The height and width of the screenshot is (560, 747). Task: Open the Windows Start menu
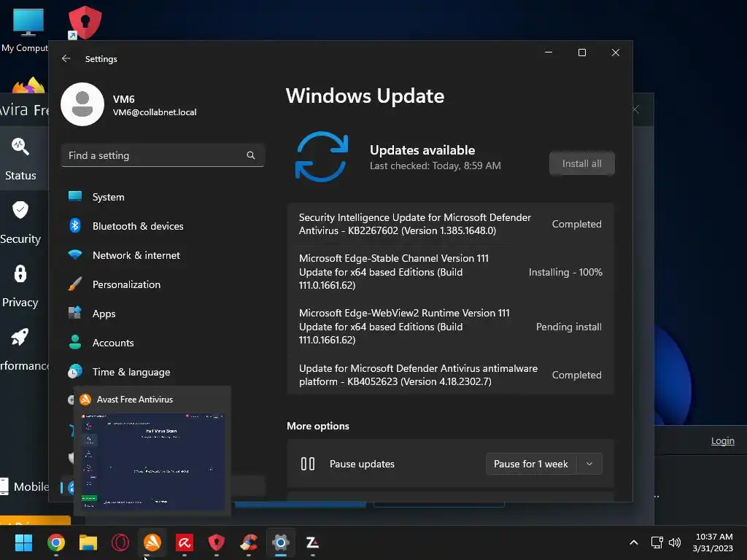(23, 542)
